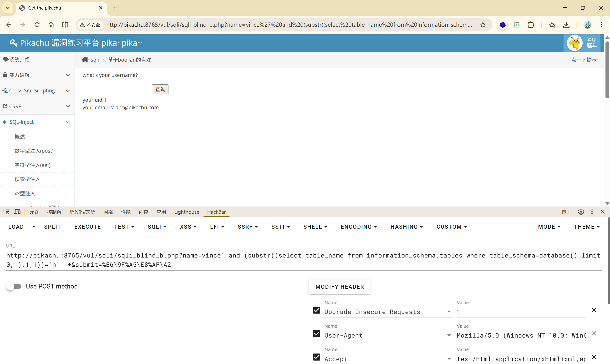The image size is (610, 364).
Task: Open downloads icon in browser toolbar
Action: pyautogui.click(x=566, y=25)
